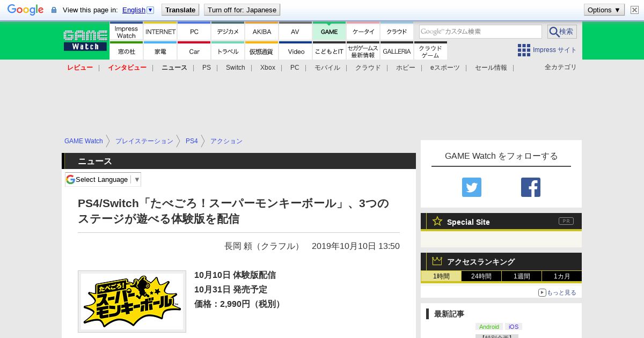Screen dimensions: 644x338
Task: Close the Google Translate bar
Action: (634, 10)
